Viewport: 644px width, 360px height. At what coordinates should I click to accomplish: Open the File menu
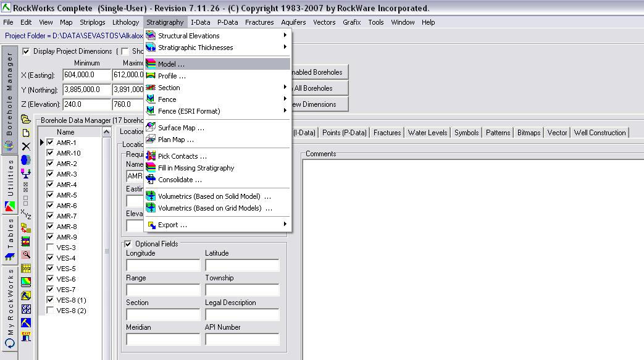tap(8, 22)
